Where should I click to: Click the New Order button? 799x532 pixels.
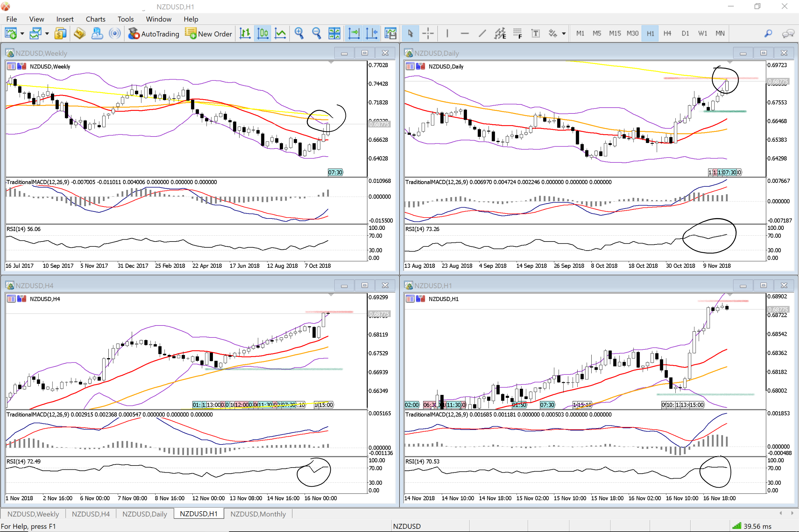208,34
